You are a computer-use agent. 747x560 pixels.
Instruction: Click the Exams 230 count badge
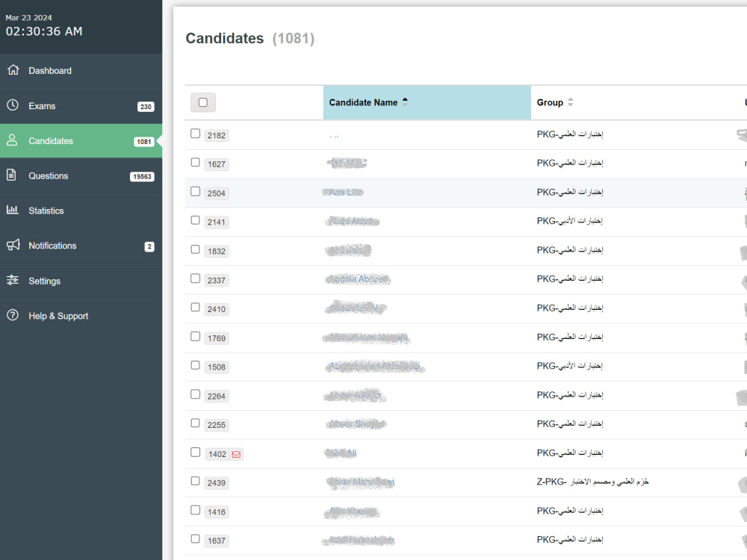coord(146,107)
